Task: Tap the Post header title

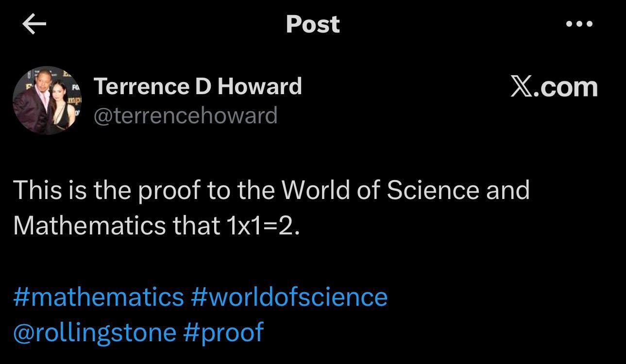Action: [313, 24]
